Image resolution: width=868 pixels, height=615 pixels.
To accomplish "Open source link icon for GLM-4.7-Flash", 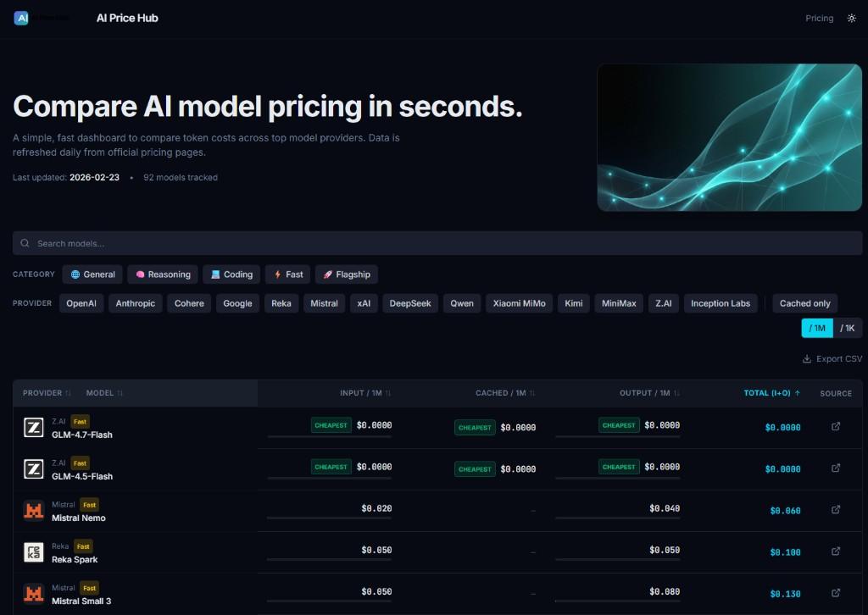I will coord(836,427).
